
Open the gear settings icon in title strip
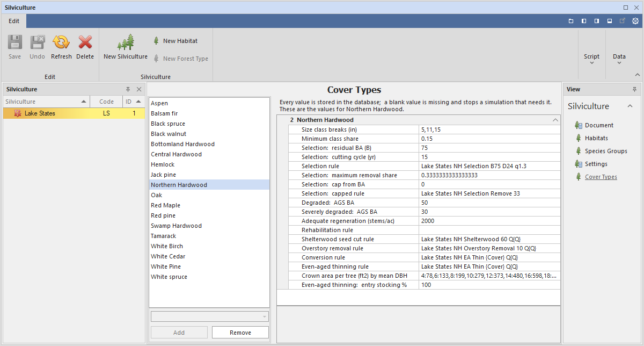coord(635,21)
